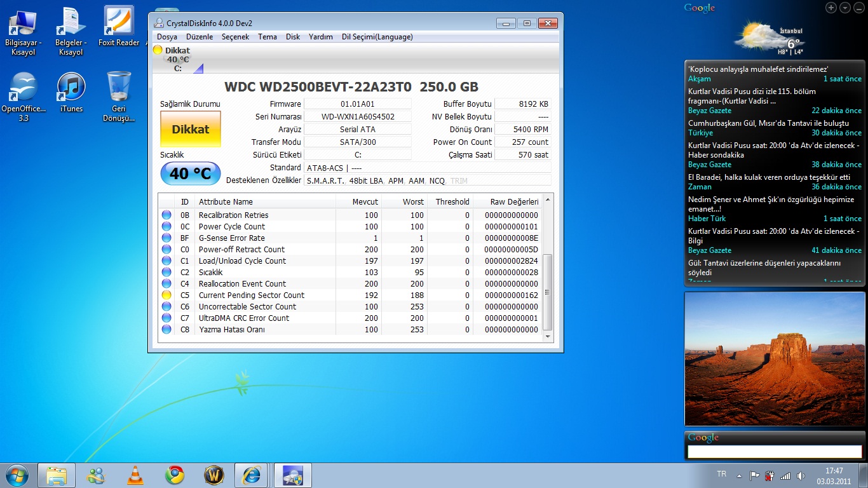Open El Baradei news headline

[x=769, y=177]
